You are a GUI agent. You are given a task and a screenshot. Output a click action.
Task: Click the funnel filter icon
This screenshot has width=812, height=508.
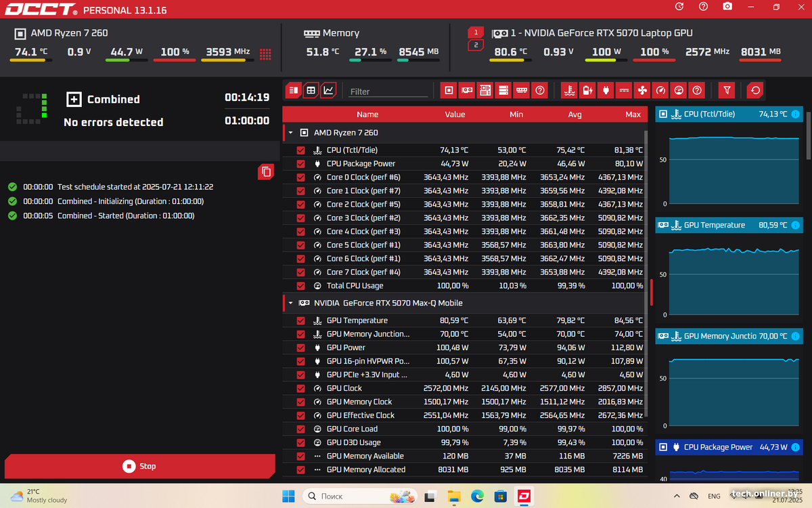pos(727,90)
